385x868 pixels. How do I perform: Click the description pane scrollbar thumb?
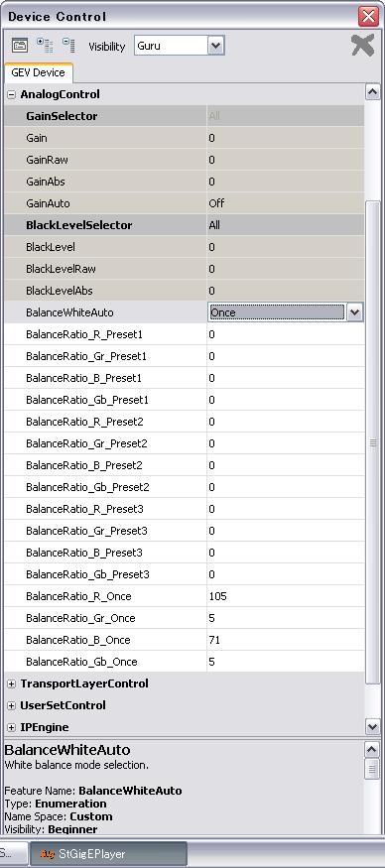click(x=372, y=769)
